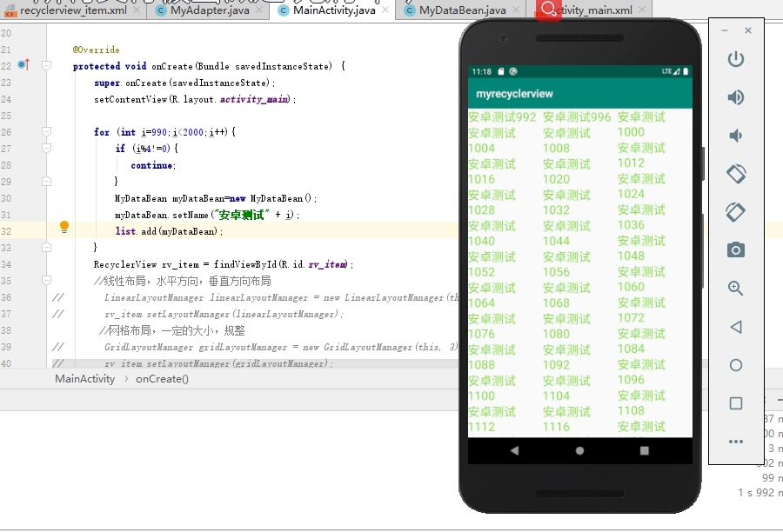Collapse the for loop fold on line 26

(x=47, y=132)
